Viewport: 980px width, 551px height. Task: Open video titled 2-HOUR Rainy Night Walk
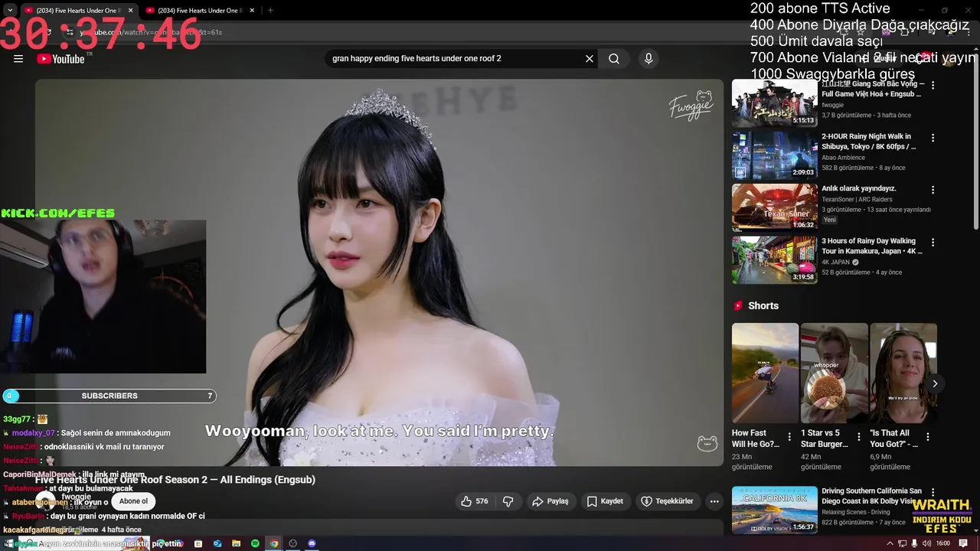tap(869, 142)
